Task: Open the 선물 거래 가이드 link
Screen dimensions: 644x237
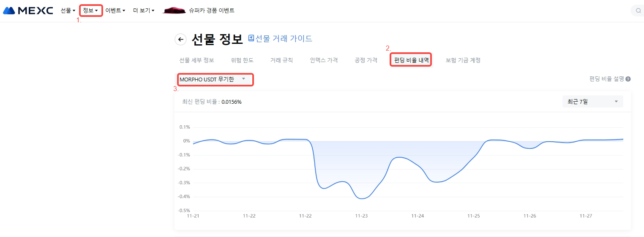Action: [284, 39]
